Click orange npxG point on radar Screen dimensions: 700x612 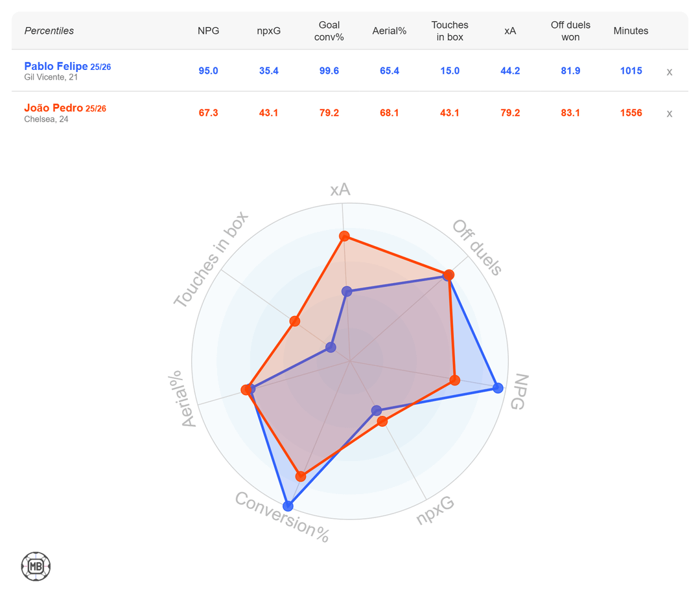point(382,422)
